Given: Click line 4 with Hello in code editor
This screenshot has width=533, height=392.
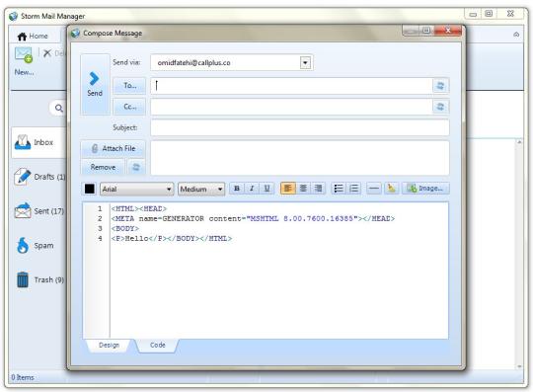Looking at the screenshot, I should (x=172, y=239).
